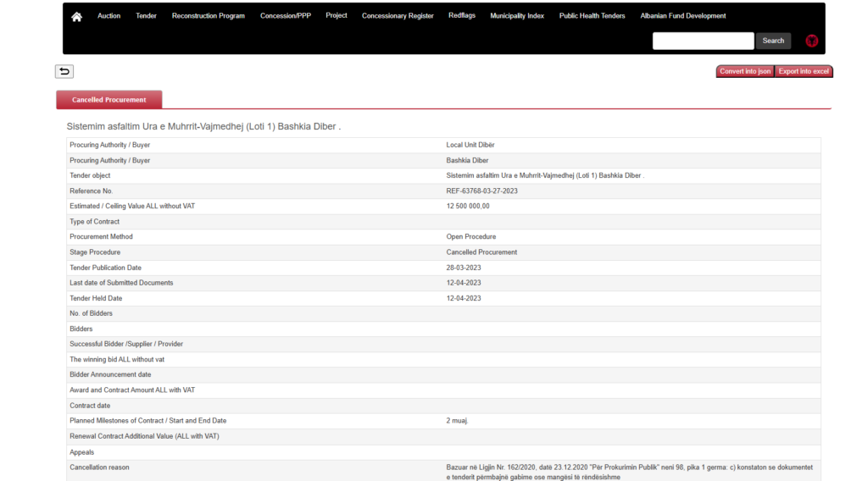868x481 pixels.
Task: Open Albanian Fund Development section
Action: [x=683, y=16]
